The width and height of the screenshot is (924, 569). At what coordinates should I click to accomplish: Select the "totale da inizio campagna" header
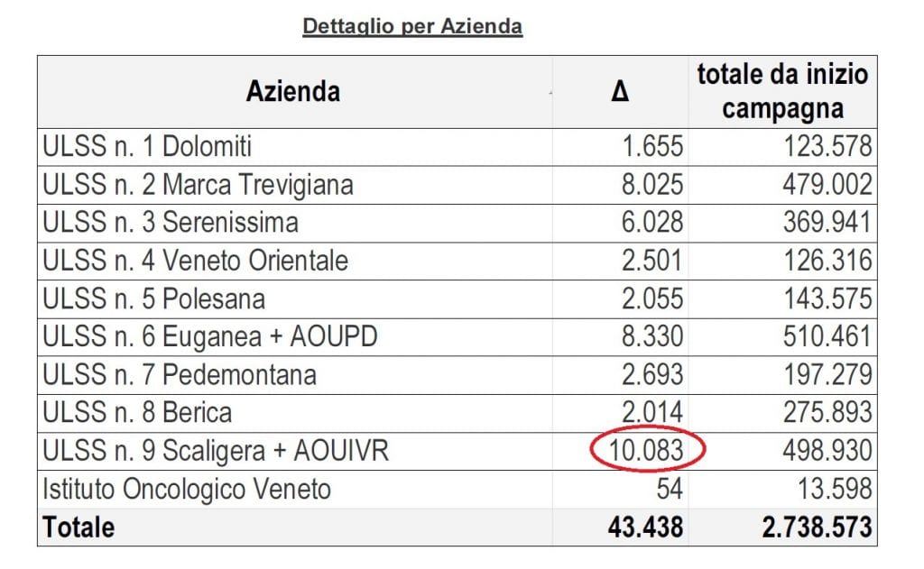tap(782, 91)
